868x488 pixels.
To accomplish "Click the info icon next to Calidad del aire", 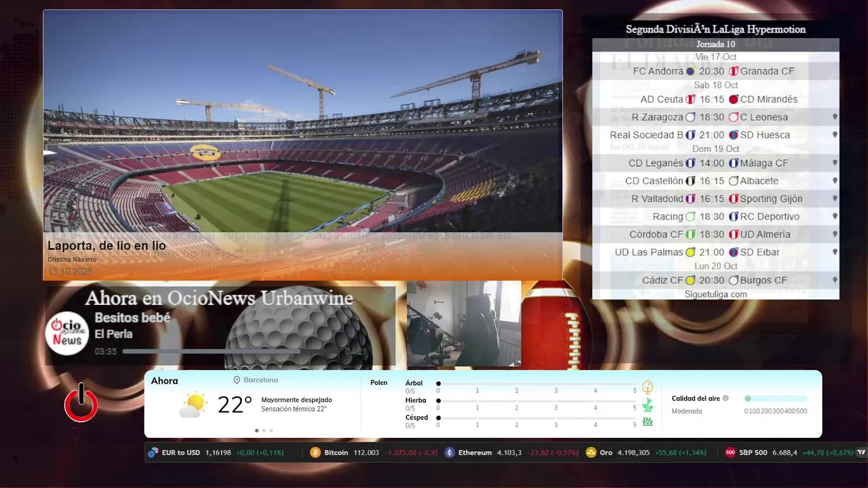I will 726,399.
